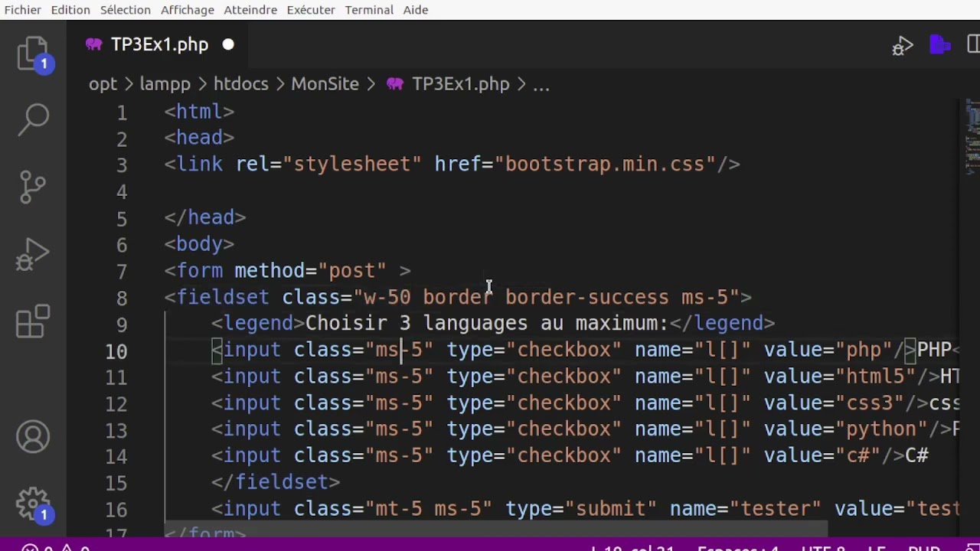Click the 'post' method value on line 7
Viewport: 980px width, 551px height.
(352, 271)
